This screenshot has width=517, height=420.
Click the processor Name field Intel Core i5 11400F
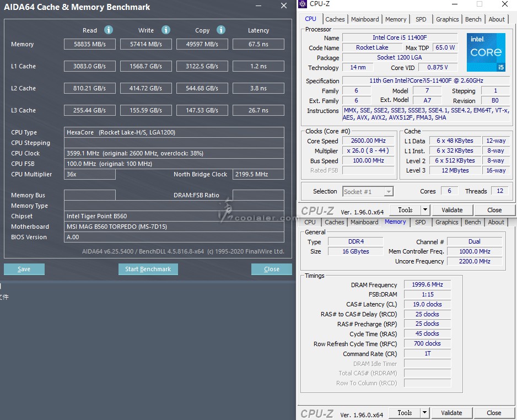tap(400, 37)
